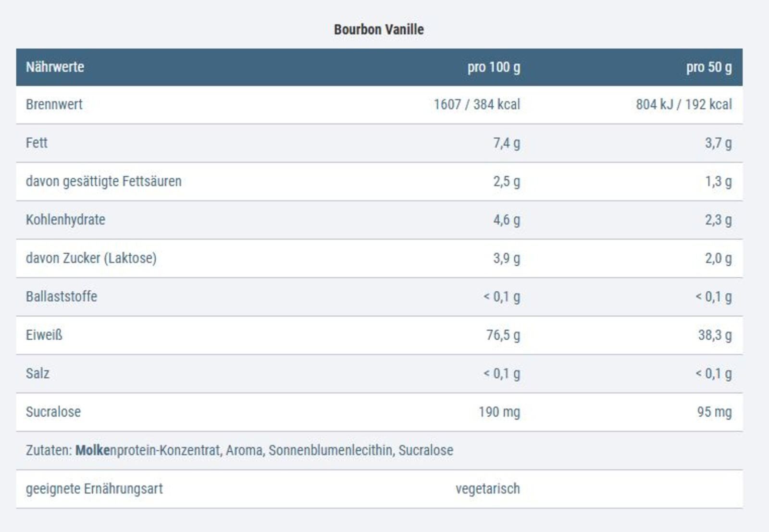Click the 1607 / 384 kcal value
Screen dimensions: 769x532
pos(477,104)
